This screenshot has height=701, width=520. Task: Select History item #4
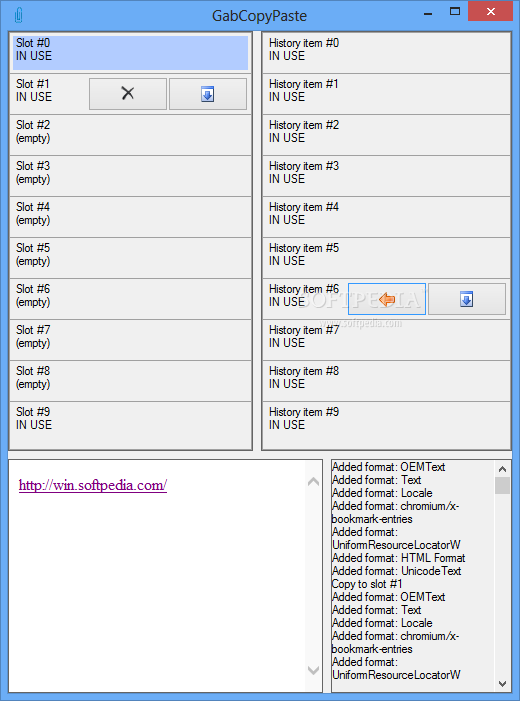pyautogui.click(x=386, y=217)
